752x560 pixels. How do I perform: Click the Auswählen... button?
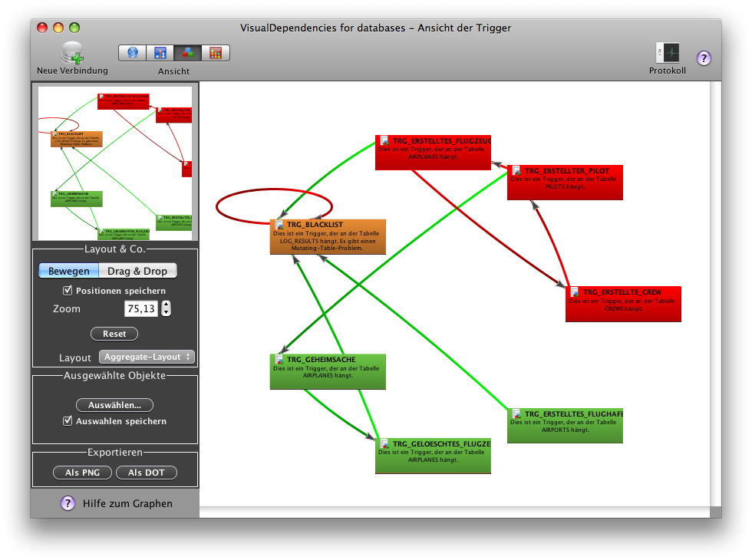click(x=114, y=405)
